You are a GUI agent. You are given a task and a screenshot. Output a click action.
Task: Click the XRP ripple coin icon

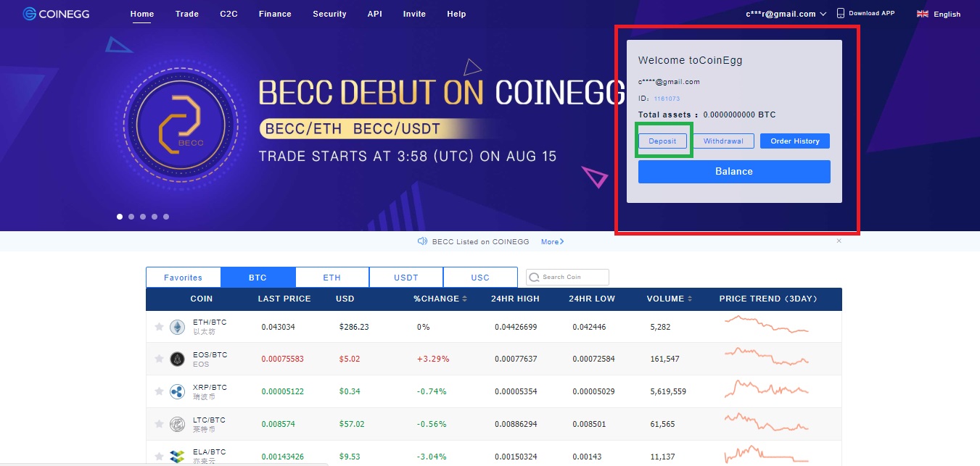point(177,391)
